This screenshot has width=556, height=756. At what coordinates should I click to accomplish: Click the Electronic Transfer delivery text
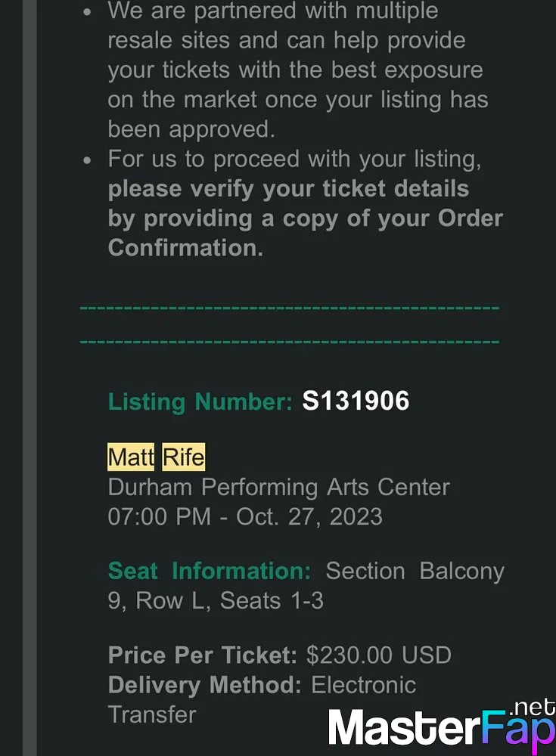(x=262, y=699)
